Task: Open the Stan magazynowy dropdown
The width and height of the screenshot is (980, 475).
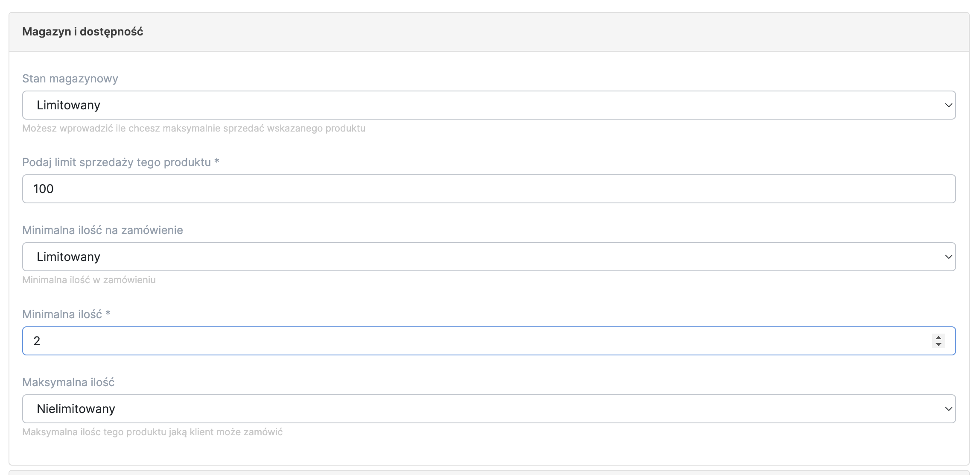Action: click(488, 105)
